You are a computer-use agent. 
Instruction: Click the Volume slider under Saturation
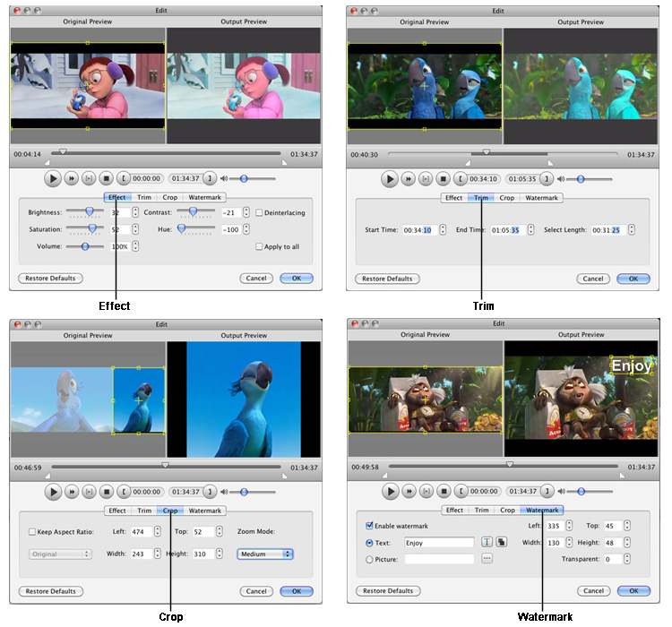[x=85, y=246]
